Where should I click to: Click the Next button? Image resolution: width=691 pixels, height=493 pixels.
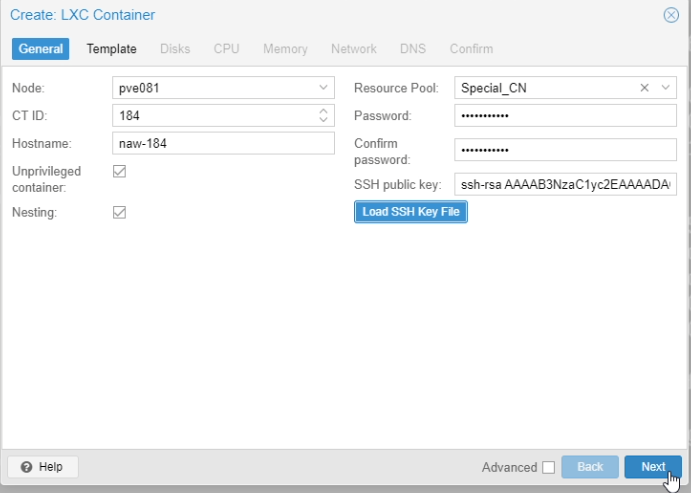click(x=653, y=467)
